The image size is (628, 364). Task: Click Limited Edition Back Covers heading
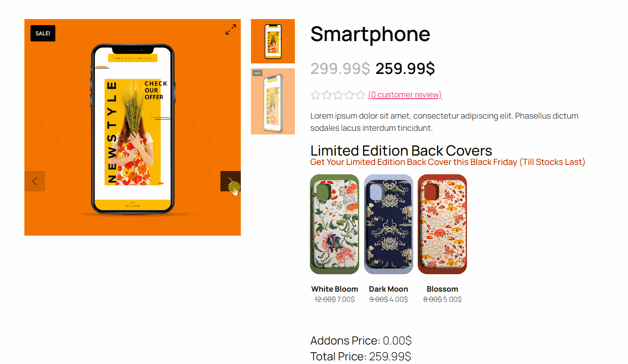[x=401, y=151]
